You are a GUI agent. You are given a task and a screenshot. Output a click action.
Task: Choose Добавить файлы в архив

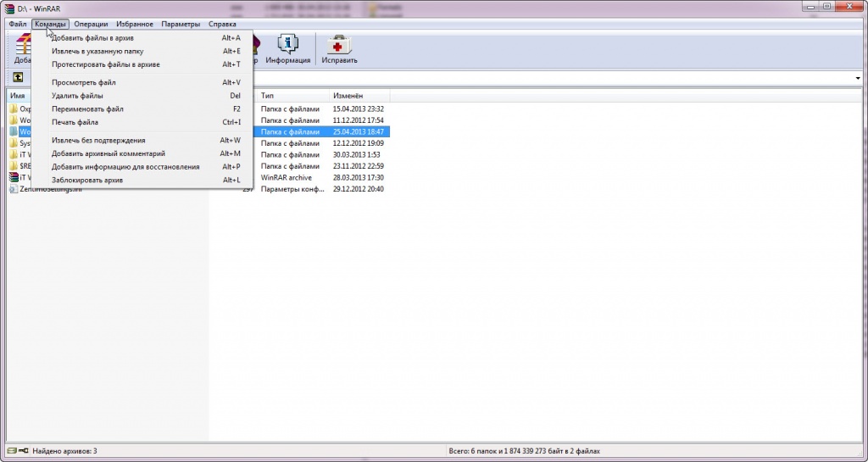(x=142, y=37)
